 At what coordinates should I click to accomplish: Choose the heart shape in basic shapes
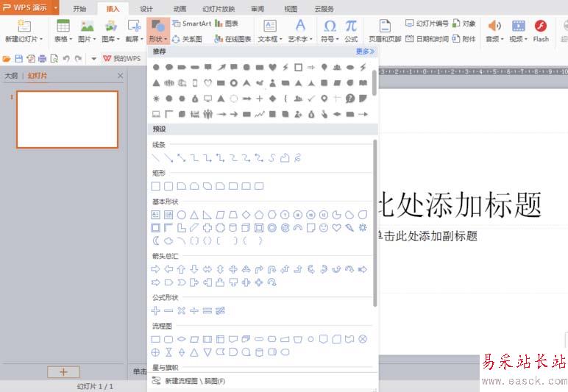336,228
